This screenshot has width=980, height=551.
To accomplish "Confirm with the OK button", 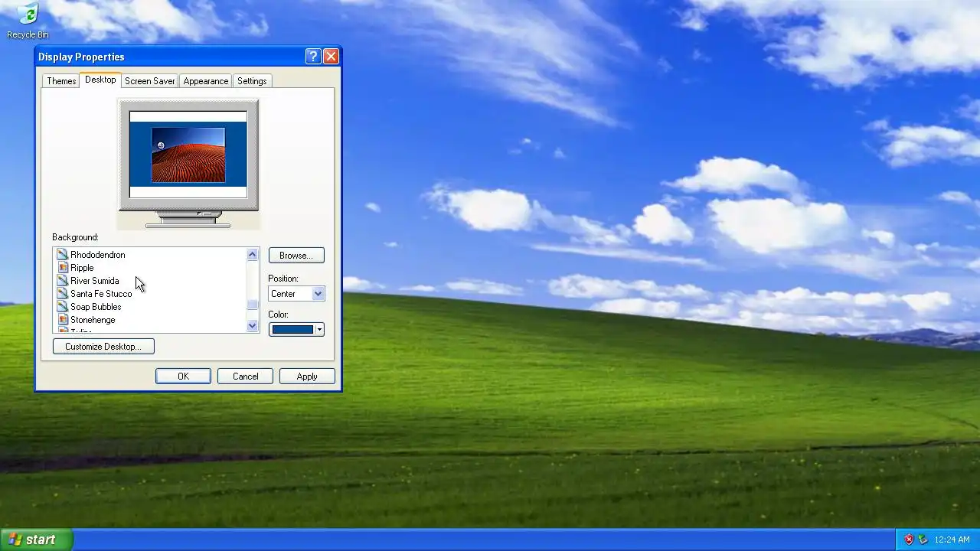I will point(183,377).
